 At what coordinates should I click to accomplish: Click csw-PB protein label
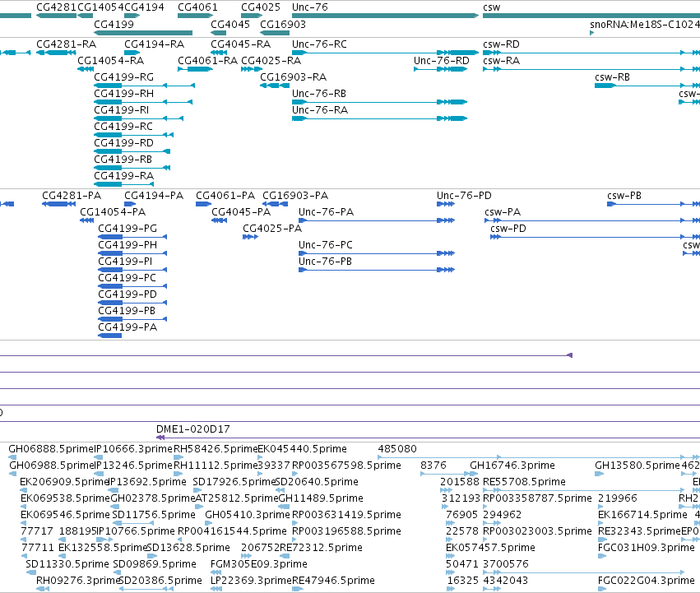click(624, 196)
